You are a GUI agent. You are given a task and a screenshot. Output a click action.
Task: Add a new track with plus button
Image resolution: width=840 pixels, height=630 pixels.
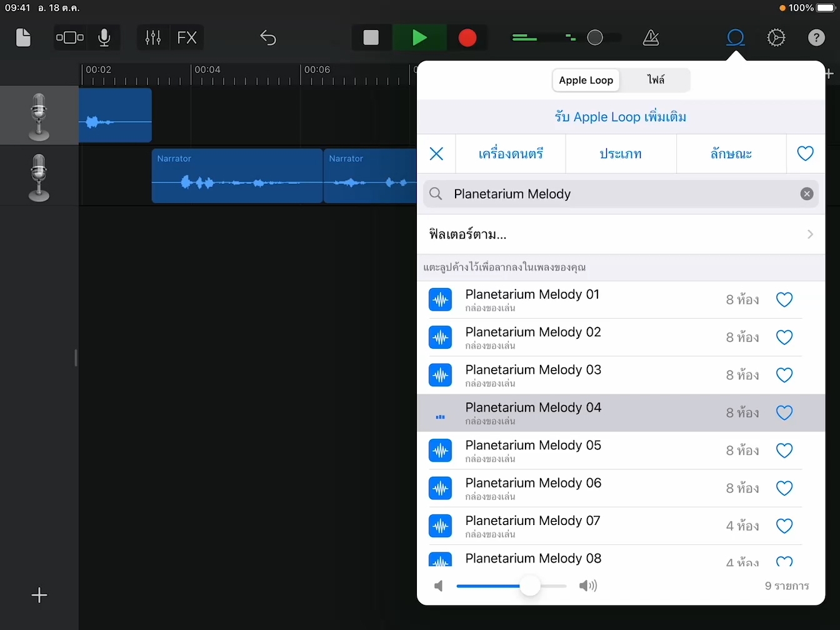(x=39, y=595)
